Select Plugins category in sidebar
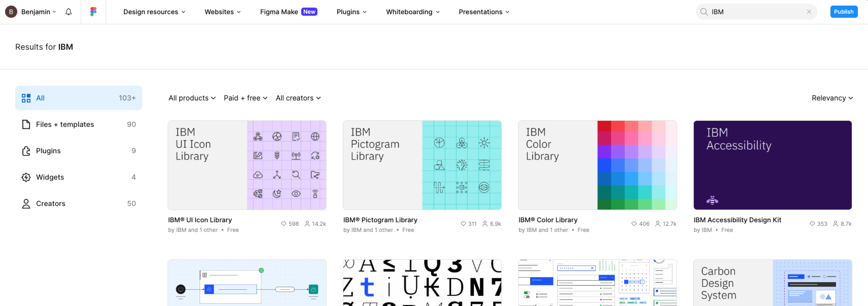This screenshot has width=868, height=306. [x=78, y=151]
